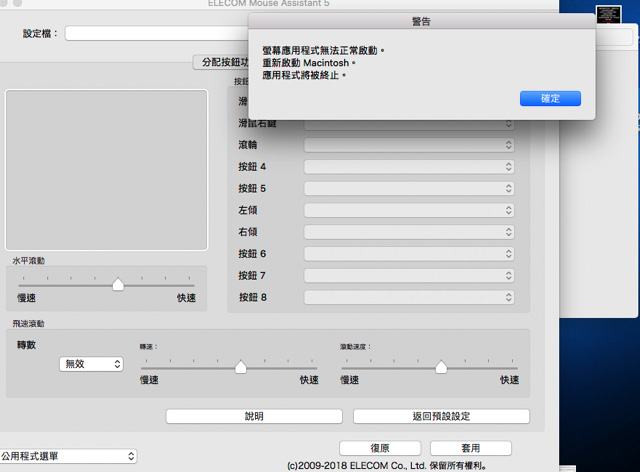Screen dimensions: 640x472
Task: Open the 按鈕 6 function dropdown
Action: coord(409,254)
